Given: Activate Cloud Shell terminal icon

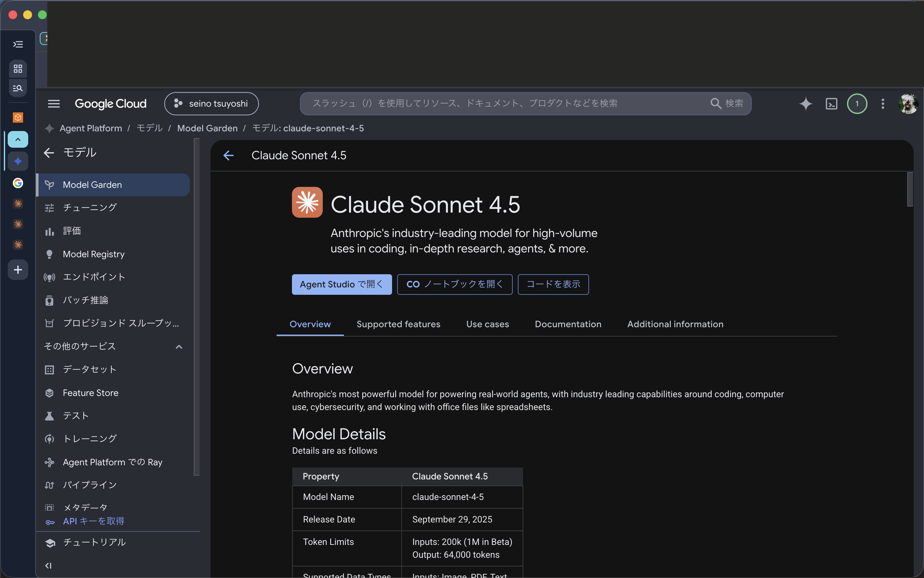Looking at the screenshot, I should [x=832, y=104].
